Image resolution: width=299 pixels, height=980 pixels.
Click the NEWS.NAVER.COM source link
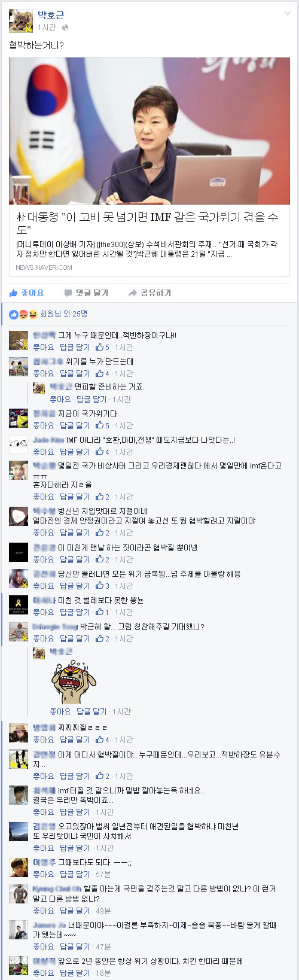44,267
